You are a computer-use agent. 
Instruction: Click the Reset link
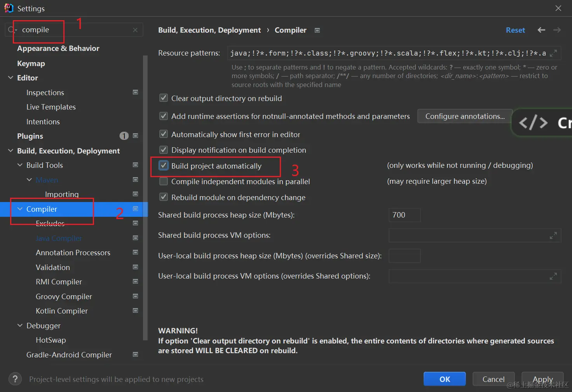pyautogui.click(x=515, y=30)
